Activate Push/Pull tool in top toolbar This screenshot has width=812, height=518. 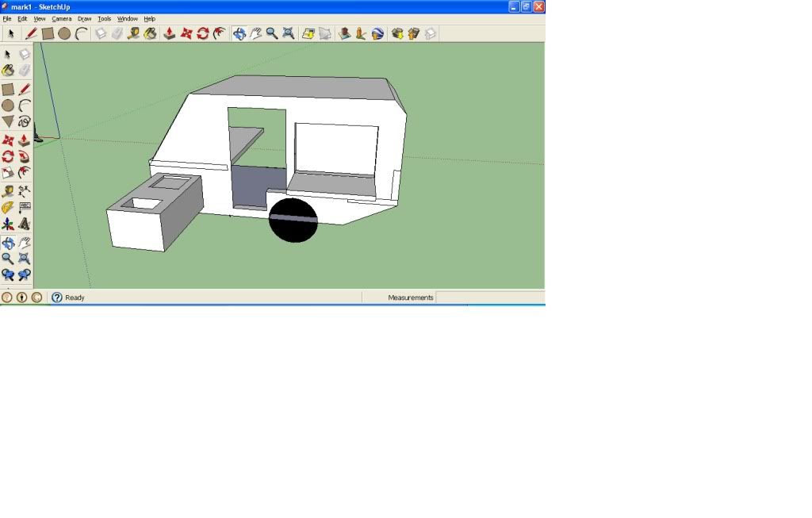[170, 33]
